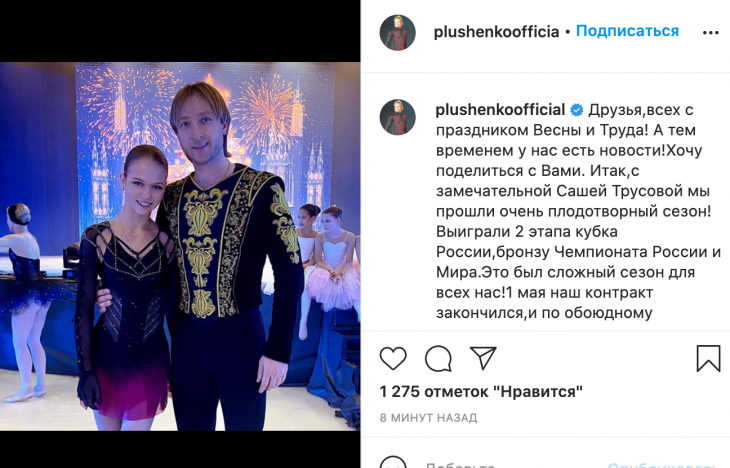
Task: Open the caption author avatar picture
Action: [398, 117]
